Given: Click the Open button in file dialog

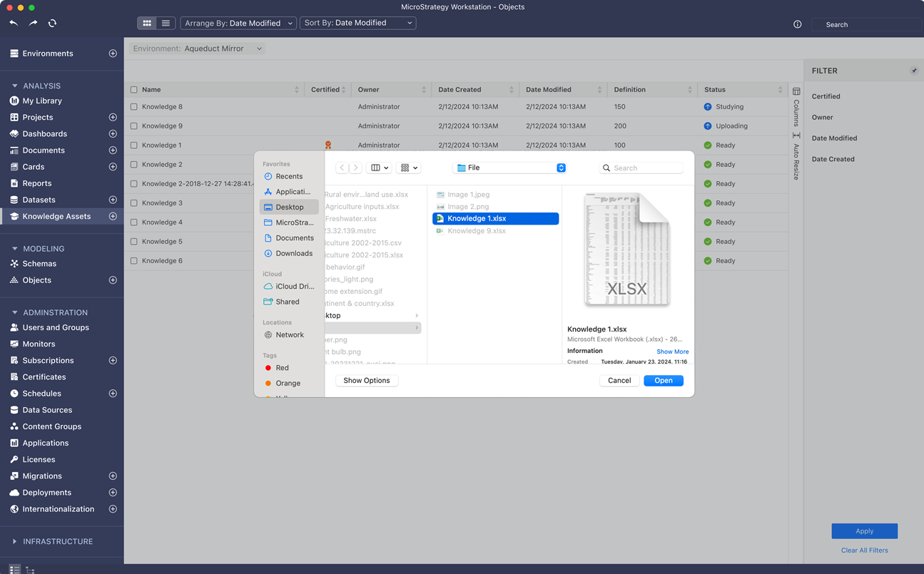Looking at the screenshot, I should point(663,381).
